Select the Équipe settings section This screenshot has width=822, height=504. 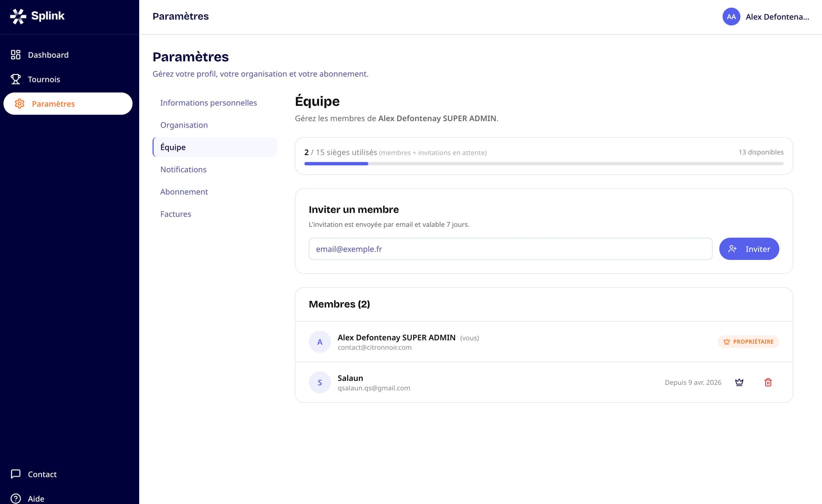coord(214,147)
